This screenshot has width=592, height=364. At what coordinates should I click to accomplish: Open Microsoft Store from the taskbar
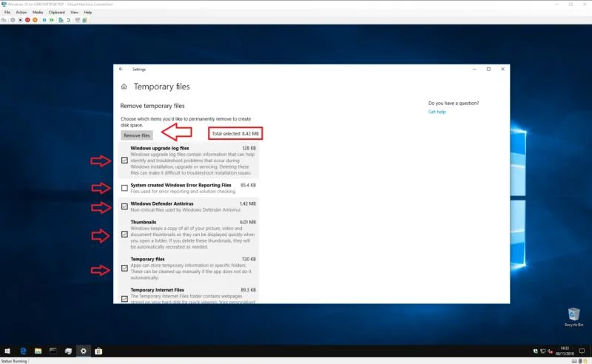[x=98, y=351]
